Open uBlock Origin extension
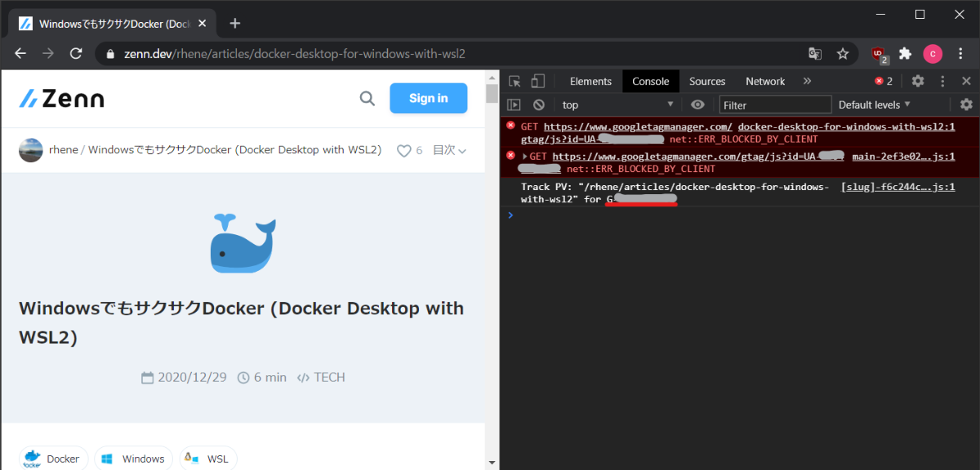The width and height of the screenshot is (980, 470). click(x=880, y=54)
